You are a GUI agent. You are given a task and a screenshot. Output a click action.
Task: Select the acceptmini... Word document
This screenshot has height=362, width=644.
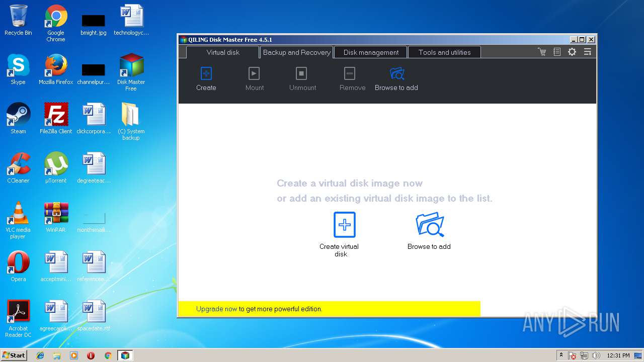(x=56, y=267)
